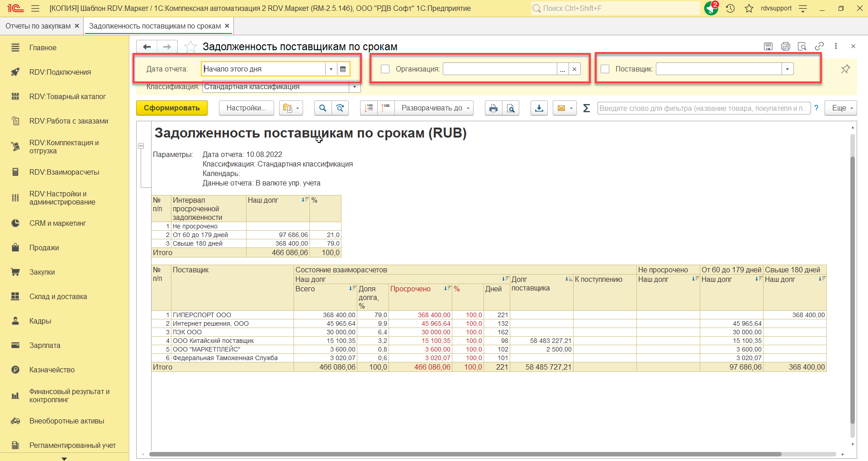Click the download/save report icon
Screen dimensions: 868x461
point(539,108)
